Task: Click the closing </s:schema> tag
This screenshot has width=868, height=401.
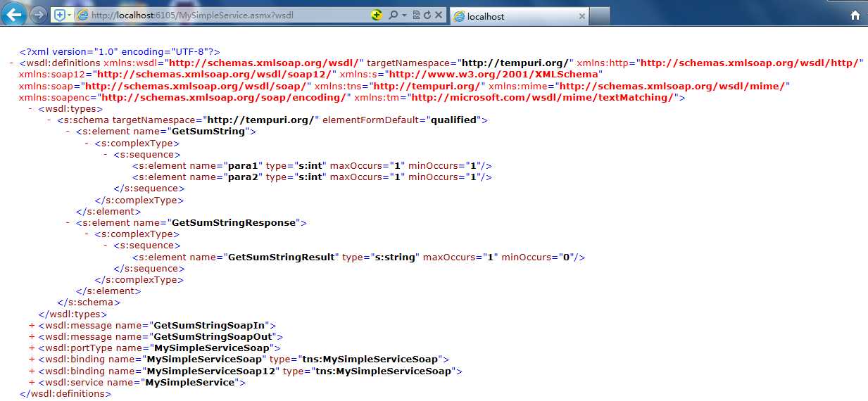Action: click(x=89, y=303)
